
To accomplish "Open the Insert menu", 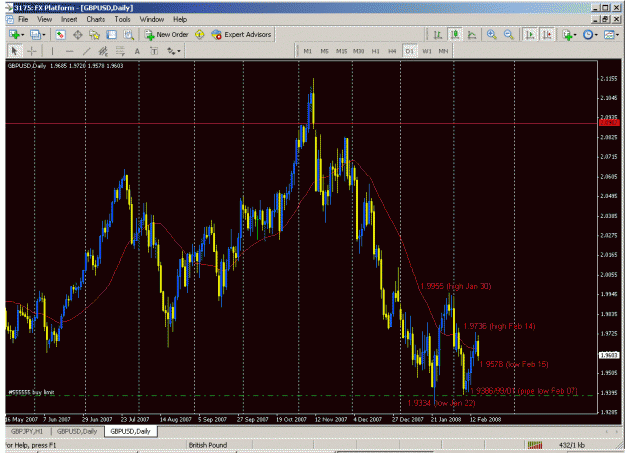I will coord(69,19).
